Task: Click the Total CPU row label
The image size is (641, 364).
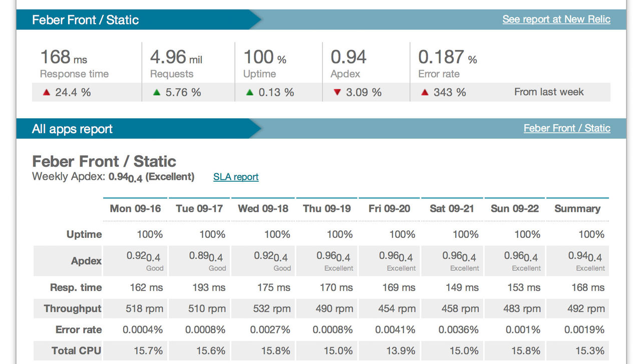Action: tap(76, 350)
